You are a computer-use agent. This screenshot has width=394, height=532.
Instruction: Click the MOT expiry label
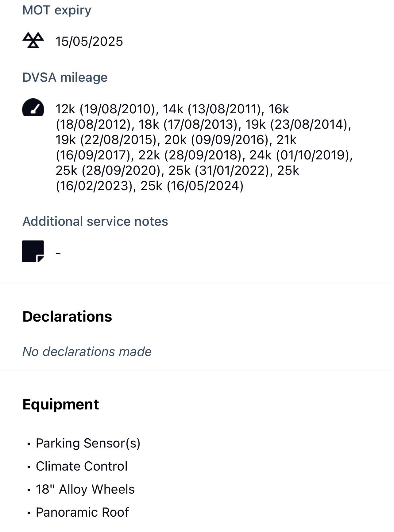57,10
